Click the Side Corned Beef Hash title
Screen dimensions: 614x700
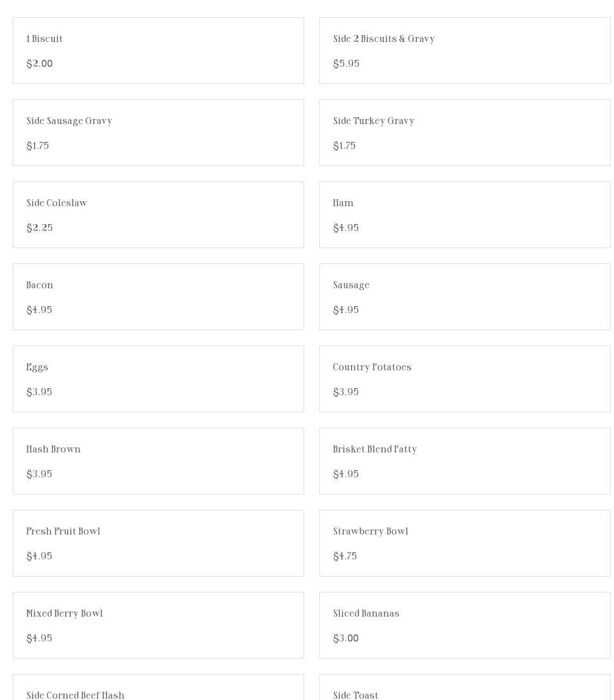(x=75, y=695)
